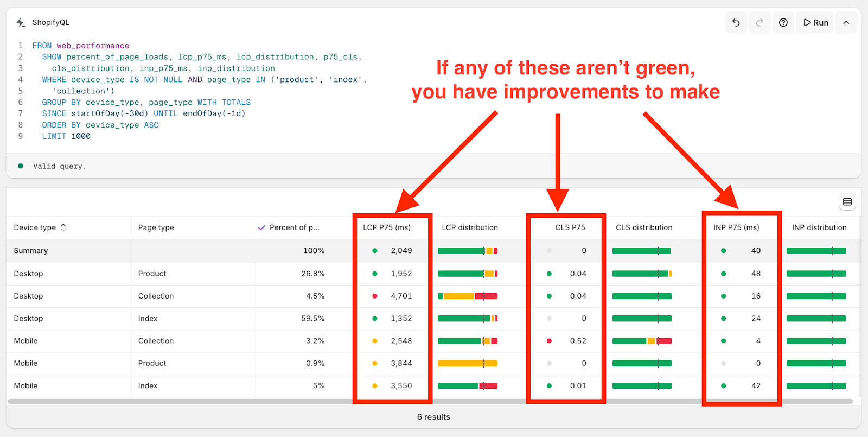Click query line LIMIT 1000
Viewport: 868px width, 437px height.
coord(66,136)
